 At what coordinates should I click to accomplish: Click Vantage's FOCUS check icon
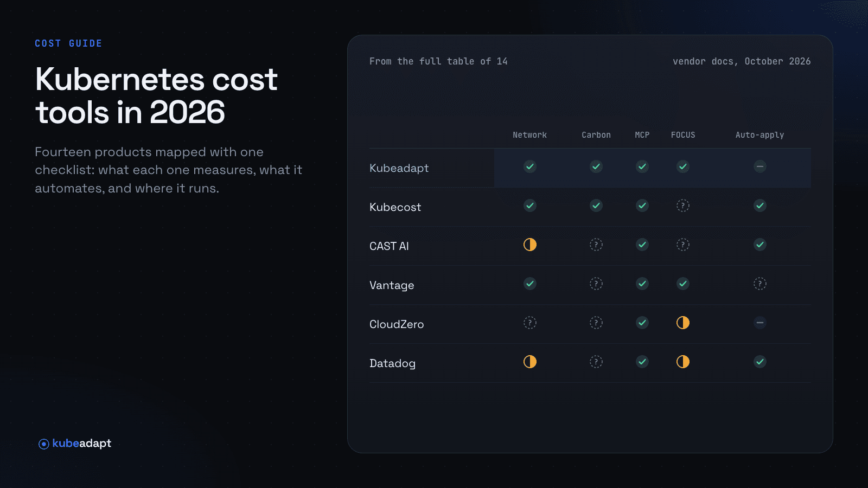click(x=683, y=284)
